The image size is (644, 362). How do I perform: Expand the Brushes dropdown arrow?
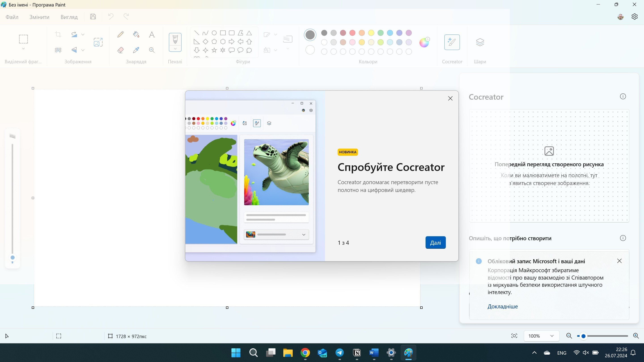(175, 49)
